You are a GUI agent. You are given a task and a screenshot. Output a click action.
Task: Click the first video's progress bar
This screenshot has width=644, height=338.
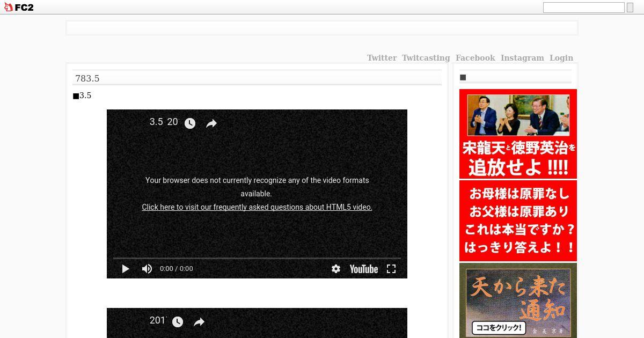(x=257, y=258)
